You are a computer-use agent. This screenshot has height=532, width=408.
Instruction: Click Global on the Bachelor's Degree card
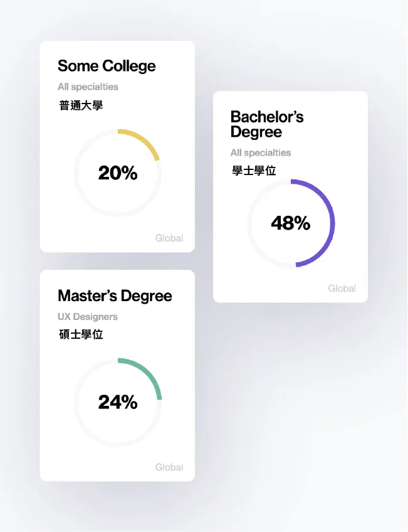[342, 289]
